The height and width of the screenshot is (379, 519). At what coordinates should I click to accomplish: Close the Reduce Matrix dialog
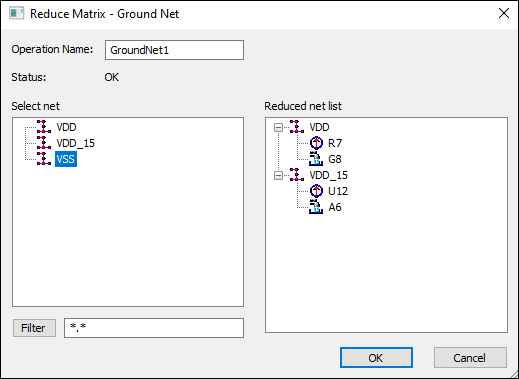tap(504, 13)
